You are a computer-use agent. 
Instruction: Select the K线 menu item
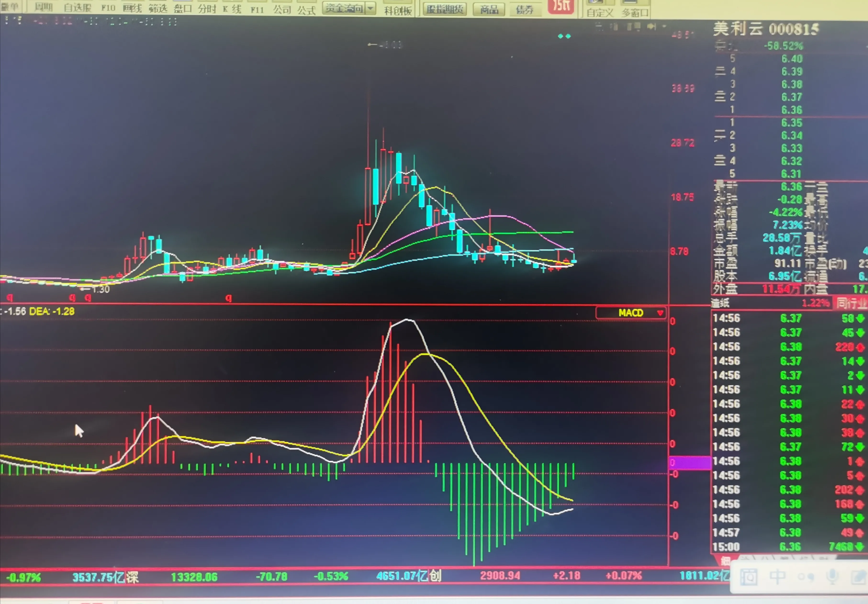click(232, 9)
